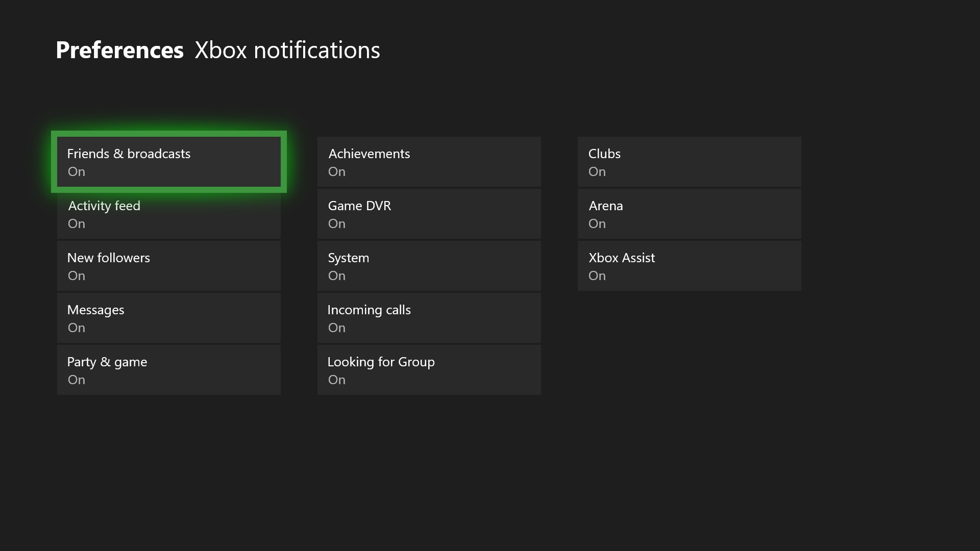The height and width of the screenshot is (551, 980).
Task: Toggle Achievements notifications
Action: point(429,162)
